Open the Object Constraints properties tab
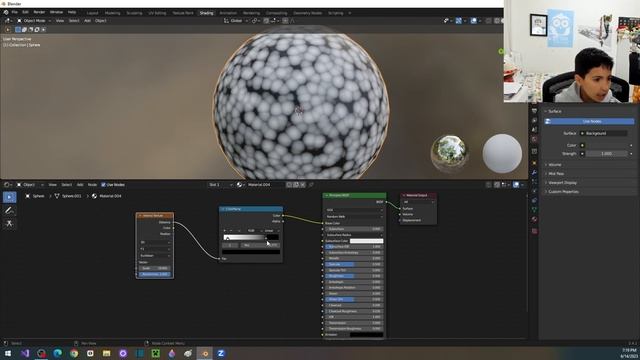The image size is (640, 360). (x=534, y=200)
